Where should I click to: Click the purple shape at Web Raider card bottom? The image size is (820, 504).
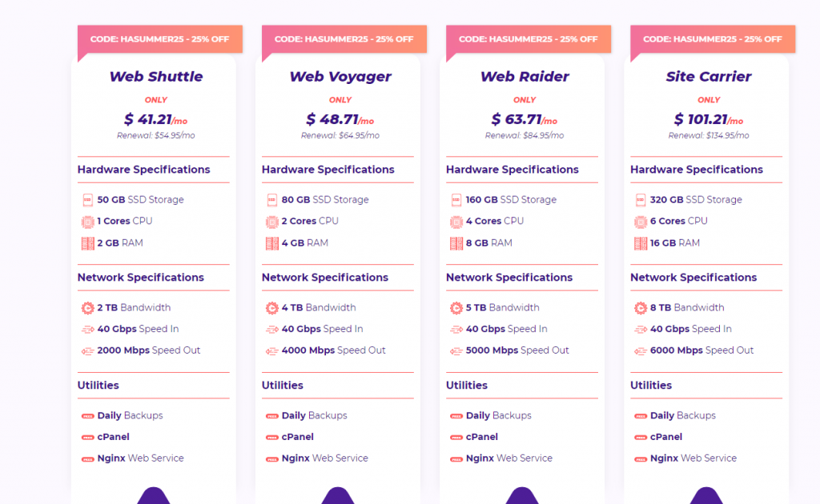pos(522,496)
